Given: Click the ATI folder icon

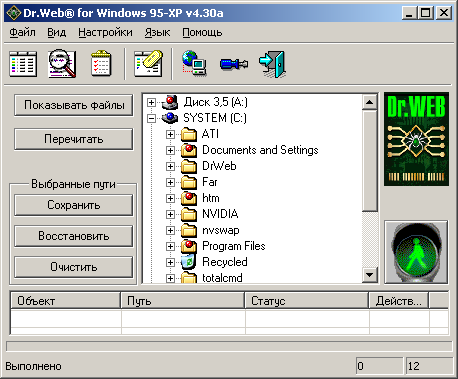Looking at the screenshot, I should pos(189,134).
